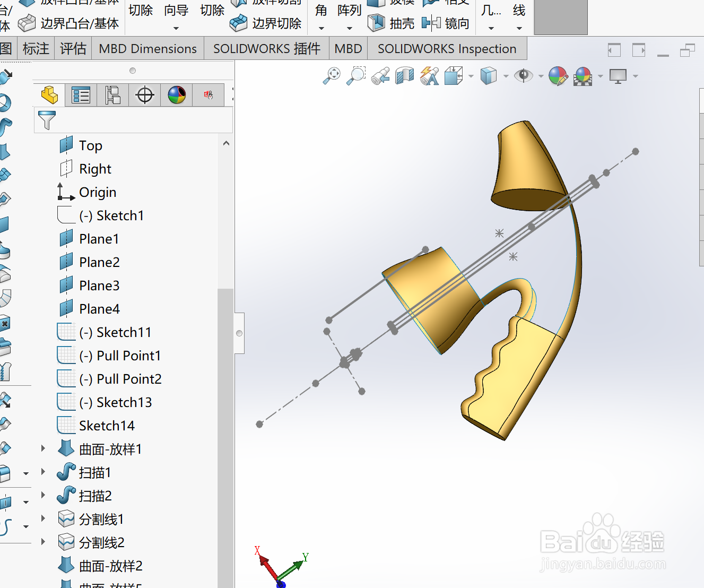Click the 边界凸台/基体 command label
This screenshot has width=704, height=588.
pyautogui.click(x=80, y=23)
